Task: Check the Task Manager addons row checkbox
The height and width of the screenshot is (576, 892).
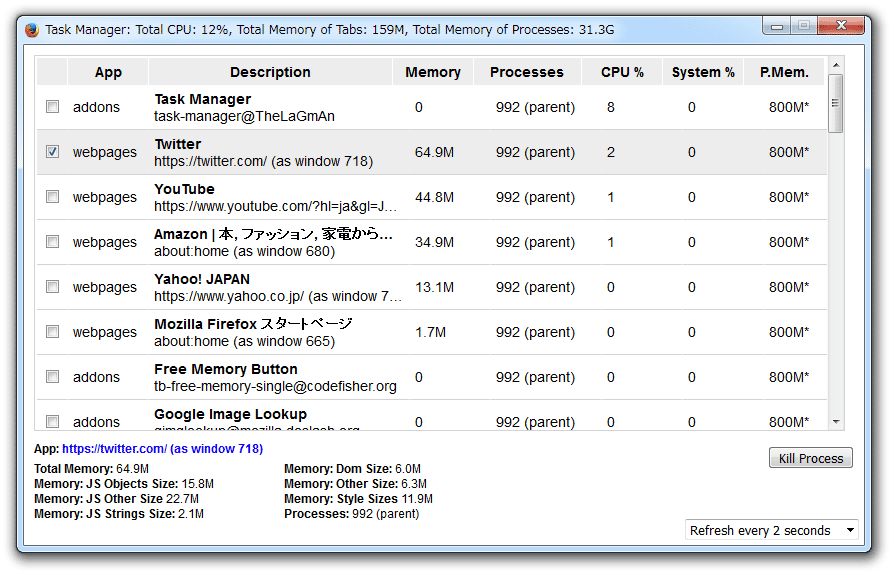Action: click(52, 107)
